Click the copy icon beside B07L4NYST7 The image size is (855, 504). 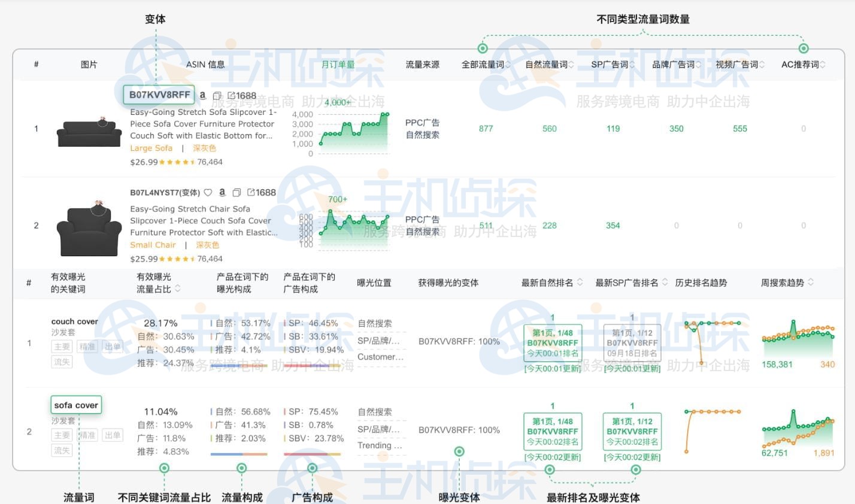[236, 192]
